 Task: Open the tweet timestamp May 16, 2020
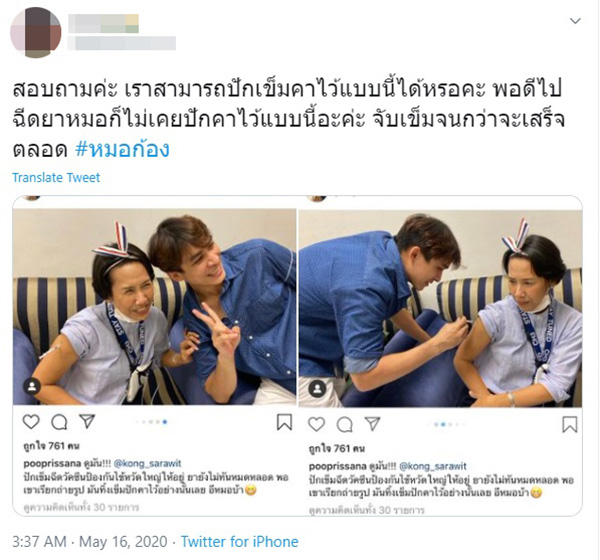coord(123,542)
